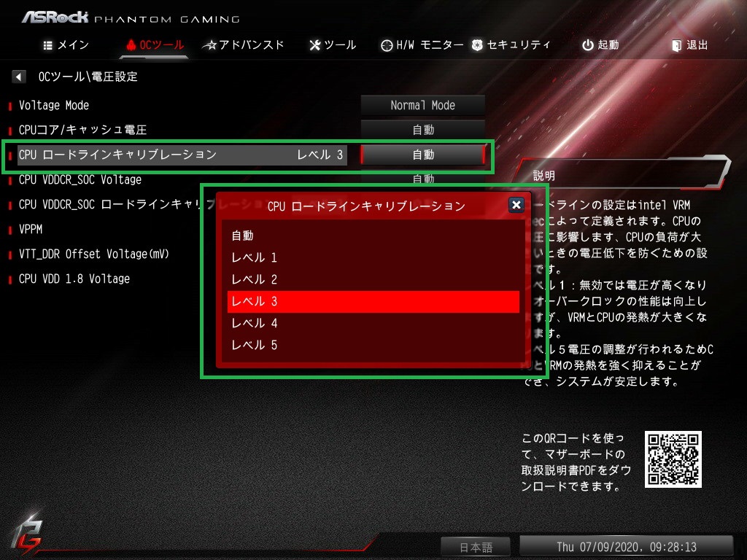Click the 退出 exit tab
The height and width of the screenshot is (560, 747).
[689, 45]
